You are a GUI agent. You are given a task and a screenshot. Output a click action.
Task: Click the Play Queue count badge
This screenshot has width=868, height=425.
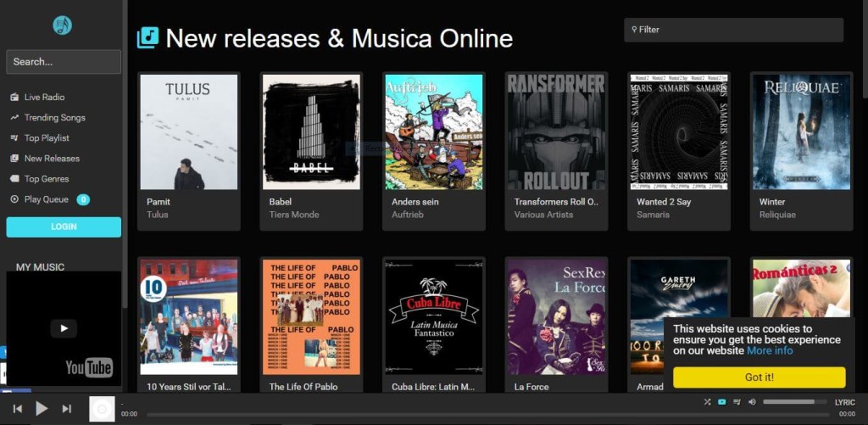tap(83, 199)
